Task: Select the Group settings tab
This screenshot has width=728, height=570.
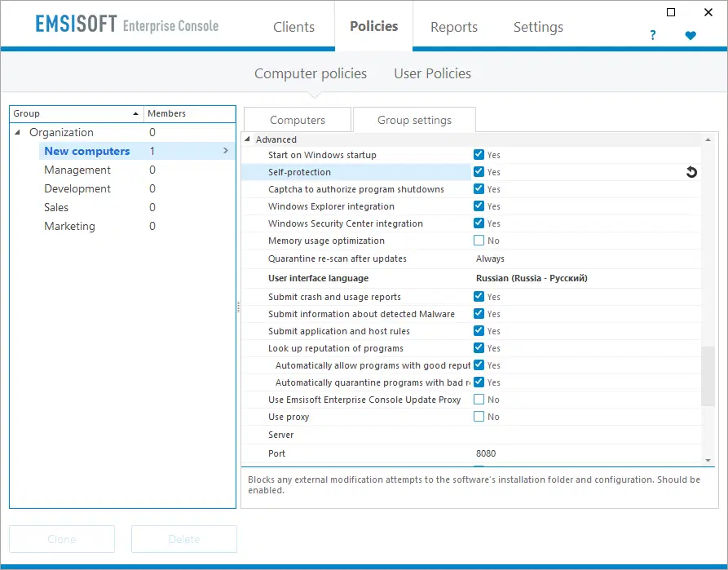Action: tap(414, 120)
